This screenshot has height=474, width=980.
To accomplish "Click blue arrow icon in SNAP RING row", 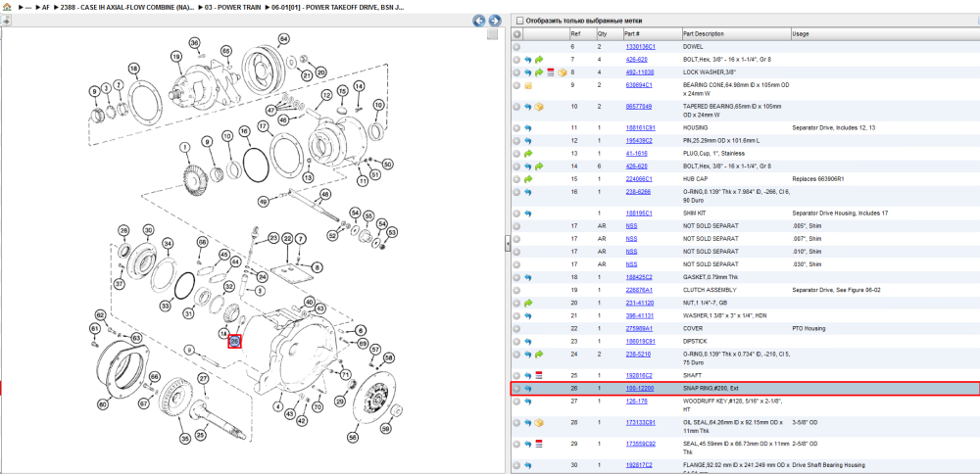I will pos(527,389).
